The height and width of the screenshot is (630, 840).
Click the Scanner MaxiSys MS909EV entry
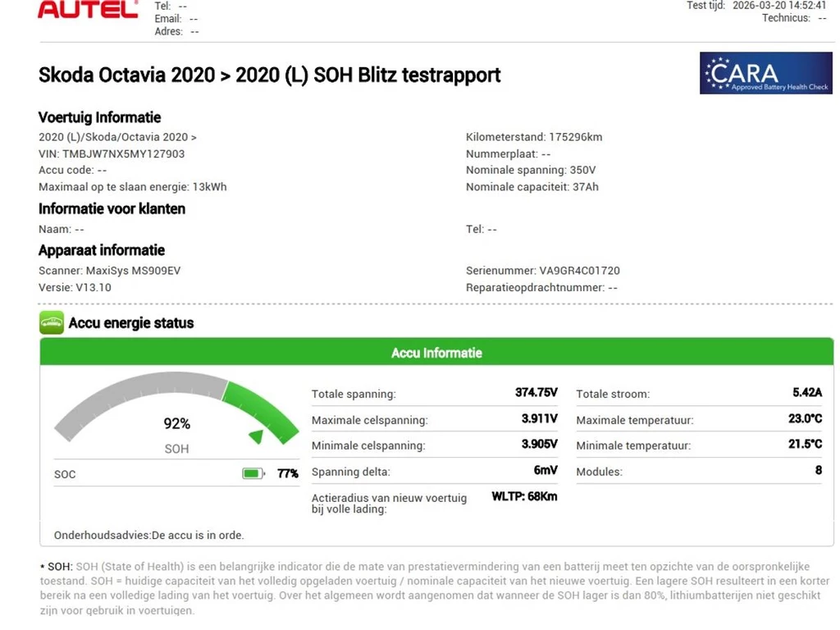pos(109,271)
